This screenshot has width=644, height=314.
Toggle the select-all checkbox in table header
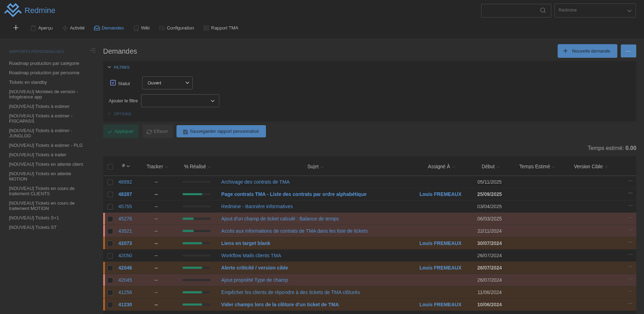pos(110,167)
